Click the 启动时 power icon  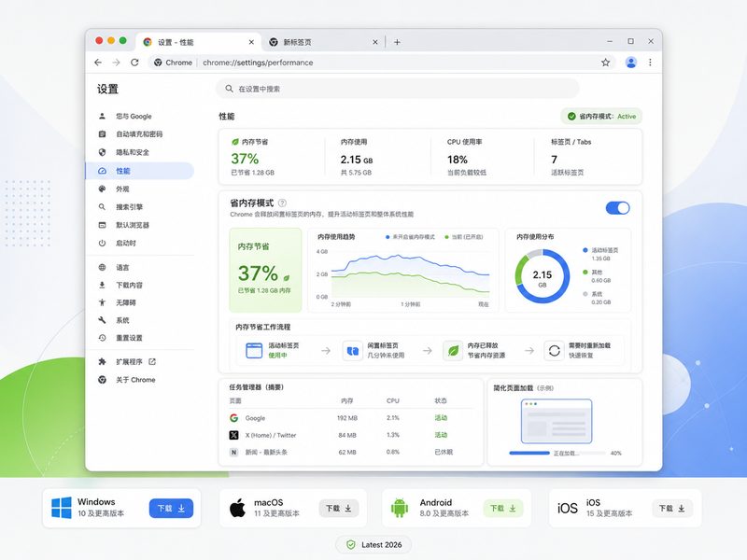(102, 243)
